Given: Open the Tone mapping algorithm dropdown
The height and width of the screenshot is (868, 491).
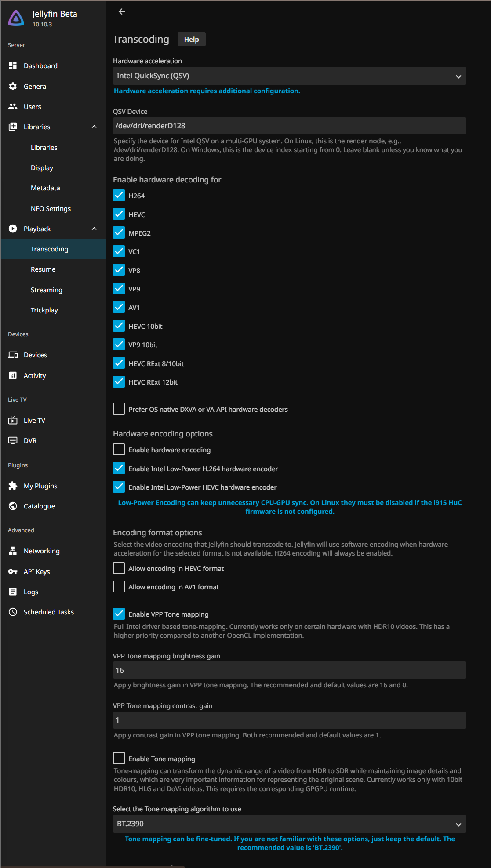Looking at the screenshot, I should tap(289, 824).
